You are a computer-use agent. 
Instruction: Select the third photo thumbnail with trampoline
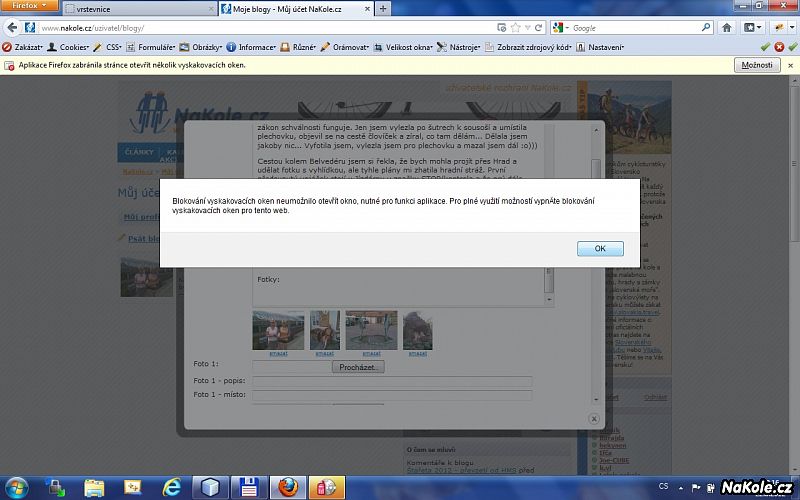371,330
